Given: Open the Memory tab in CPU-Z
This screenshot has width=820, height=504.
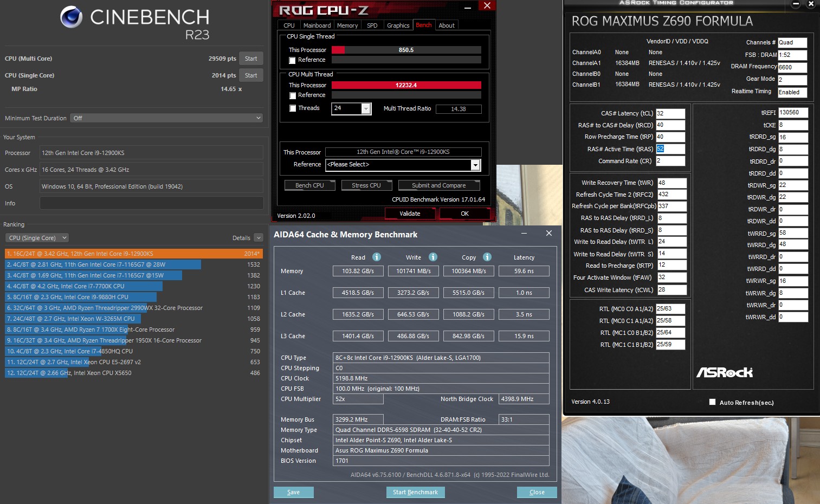Looking at the screenshot, I should [x=347, y=25].
